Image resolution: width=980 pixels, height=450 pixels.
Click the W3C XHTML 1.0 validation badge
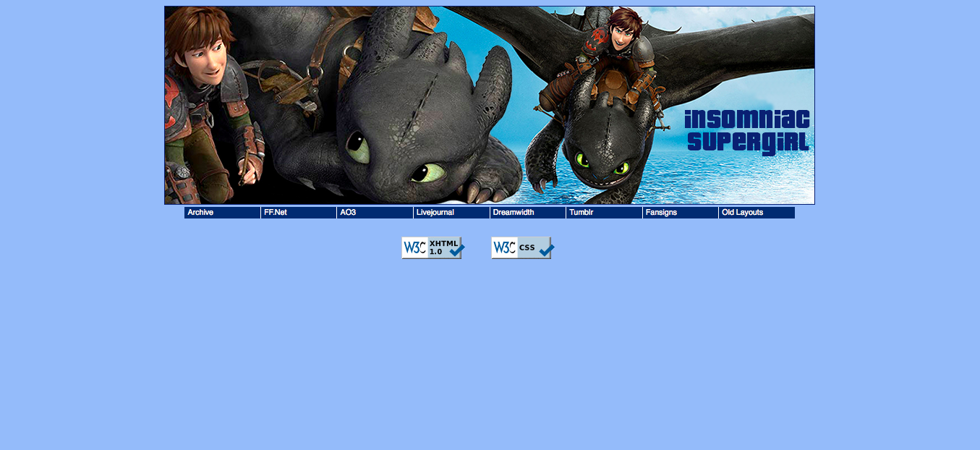pyautogui.click(x=433, y=248)
